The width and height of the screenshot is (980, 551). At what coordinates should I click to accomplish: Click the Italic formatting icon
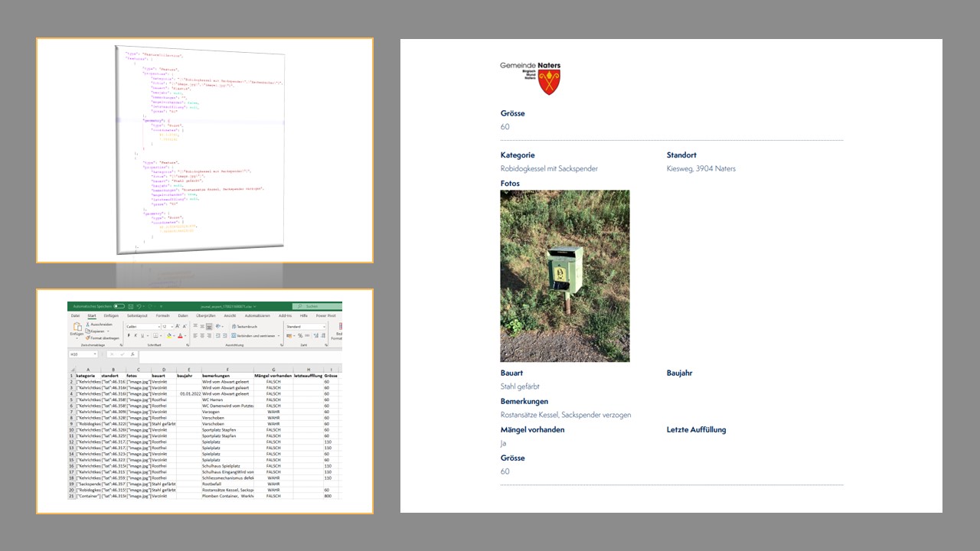(136, 335)
